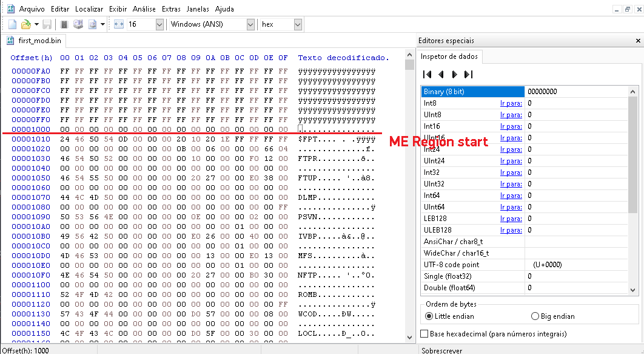Viewport: 644px width, 354px height.
Task: Select Big endian byte order
Action: [x=535, y=316]
